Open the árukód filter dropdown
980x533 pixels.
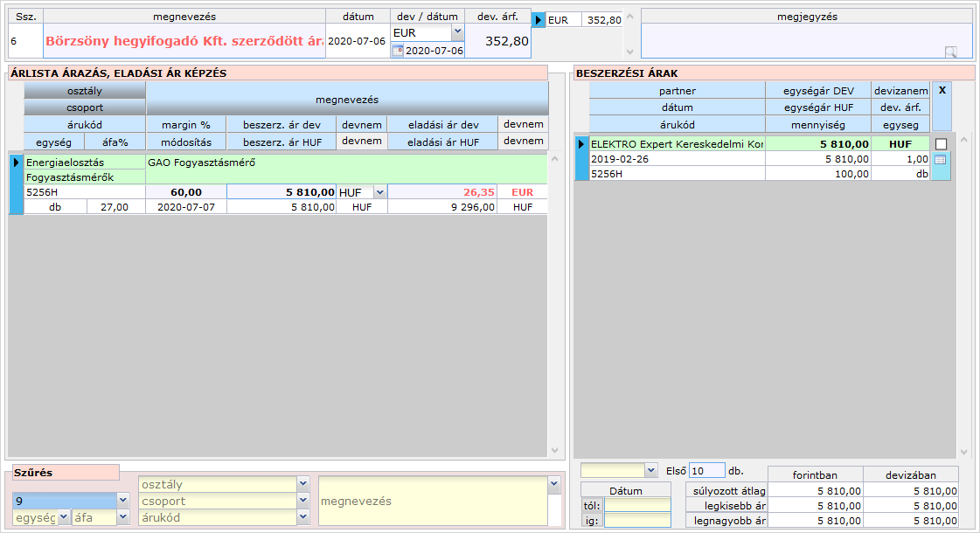point(302,518)
